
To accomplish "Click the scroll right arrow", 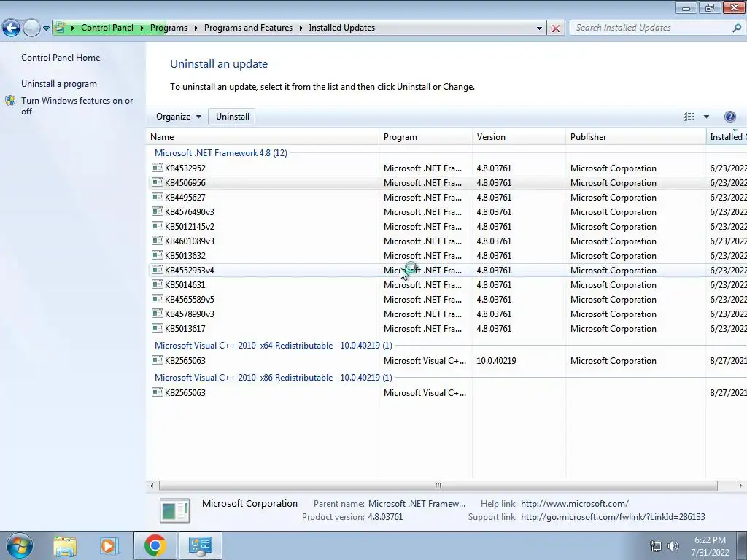I will 740,486.
